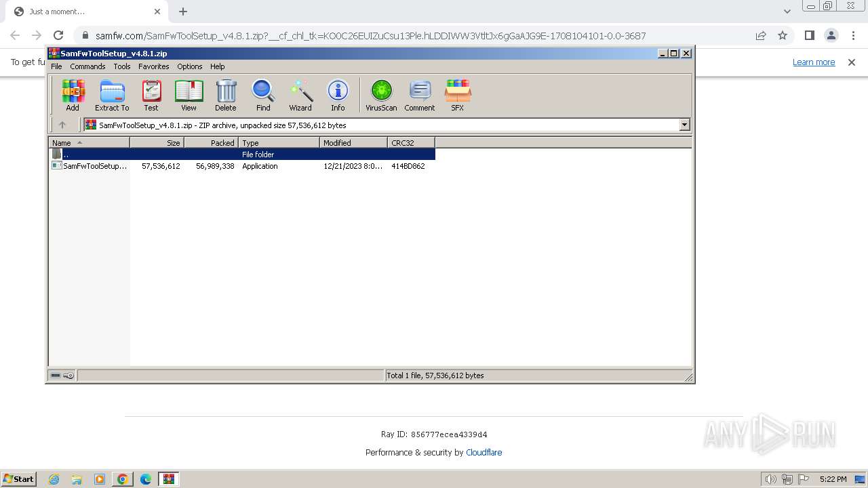Image resolution: width=868 pixels, height=488 pixels.
Task: Open the Favorites menu
Action: point(154,66)
